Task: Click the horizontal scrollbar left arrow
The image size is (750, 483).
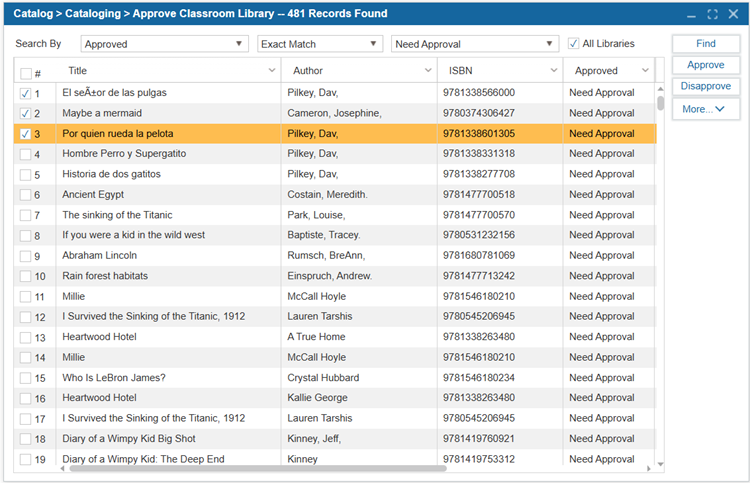Action: point(63,469)
